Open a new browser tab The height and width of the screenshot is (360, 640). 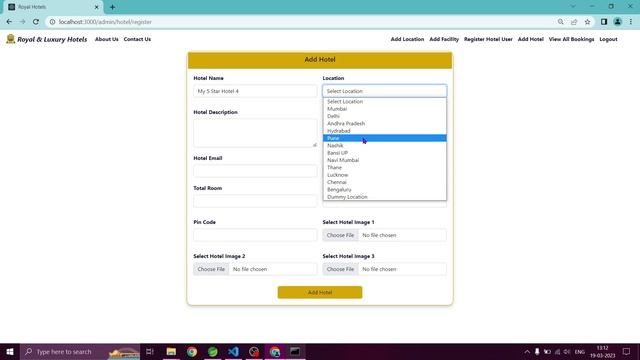112,7
